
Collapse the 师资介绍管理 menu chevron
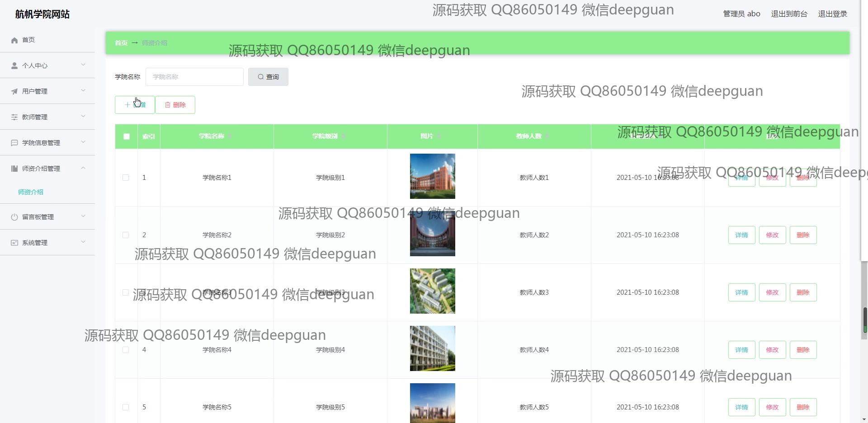pos(83,168)
